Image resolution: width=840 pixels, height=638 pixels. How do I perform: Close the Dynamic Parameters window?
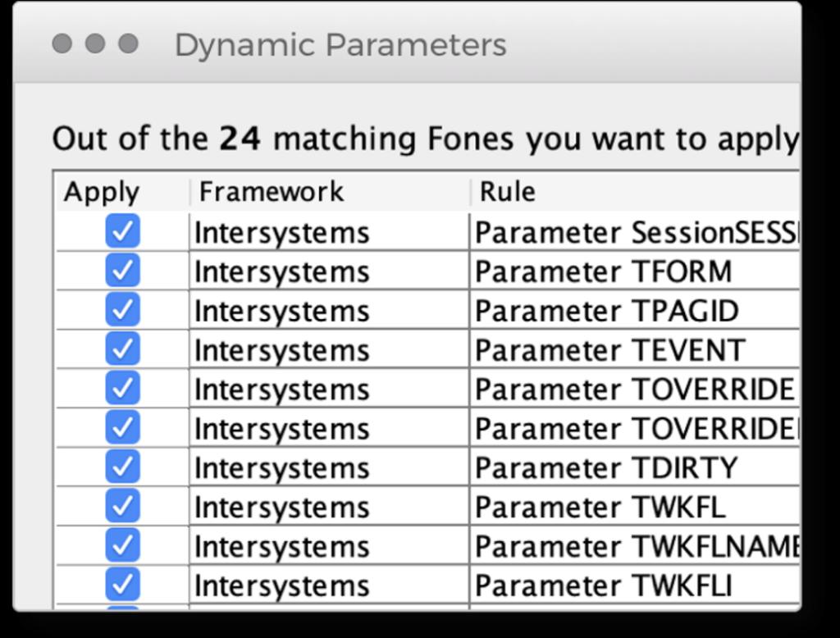pyautogui.click(x=62, y=43)
